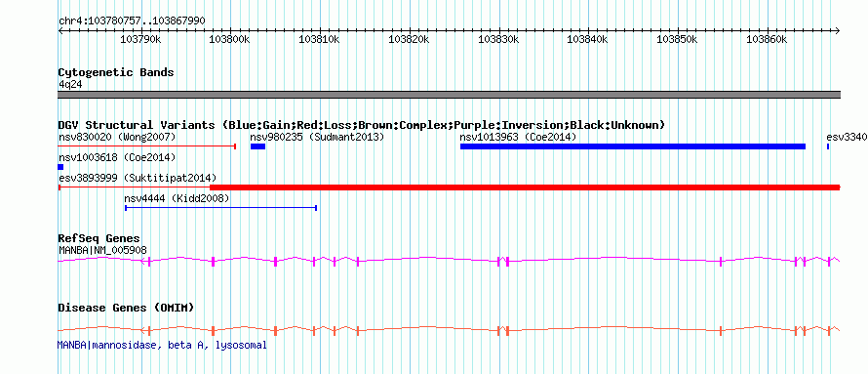
Task: Click the esv3893999 (Suktitipat2014) thick red loss bar
Action: click(525, 187)
